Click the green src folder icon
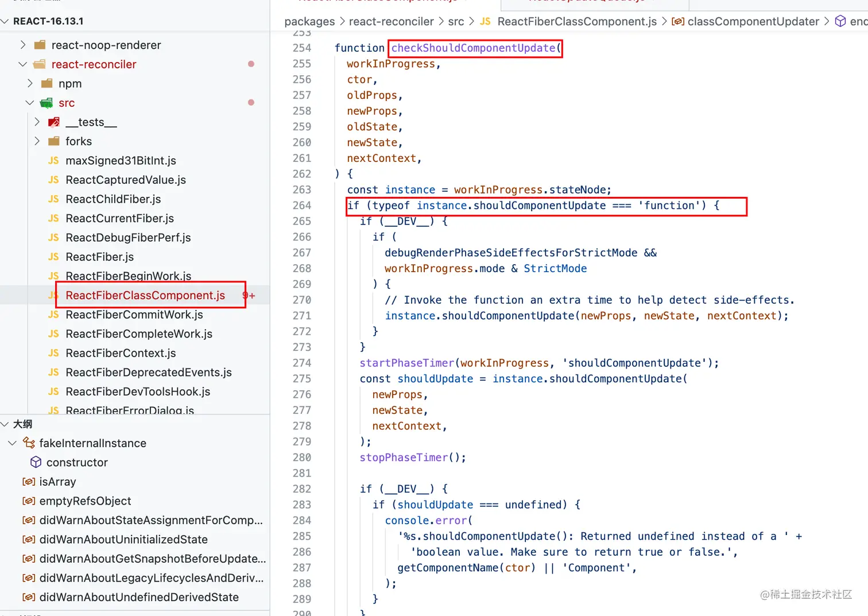Screen dimensions: 868x616 [46, 103]
